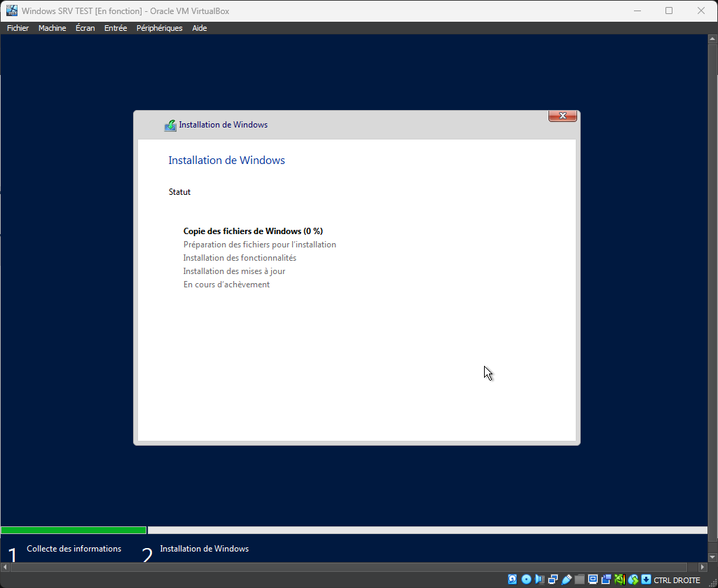
Task: Open the Écran menu
Action: point(85,28)
